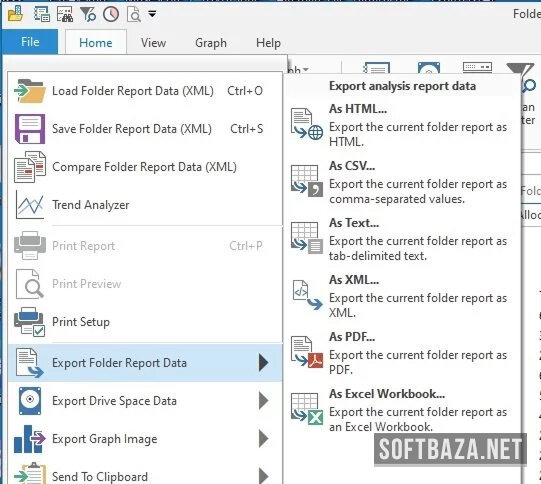Expand the Export Graph Image submenu arrow

click(264, 438)
